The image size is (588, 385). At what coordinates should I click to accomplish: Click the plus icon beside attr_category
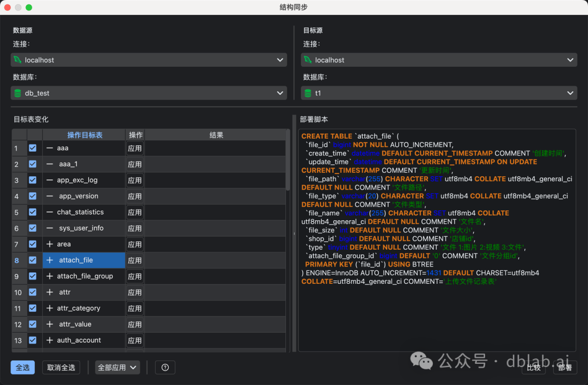(50, 308)
